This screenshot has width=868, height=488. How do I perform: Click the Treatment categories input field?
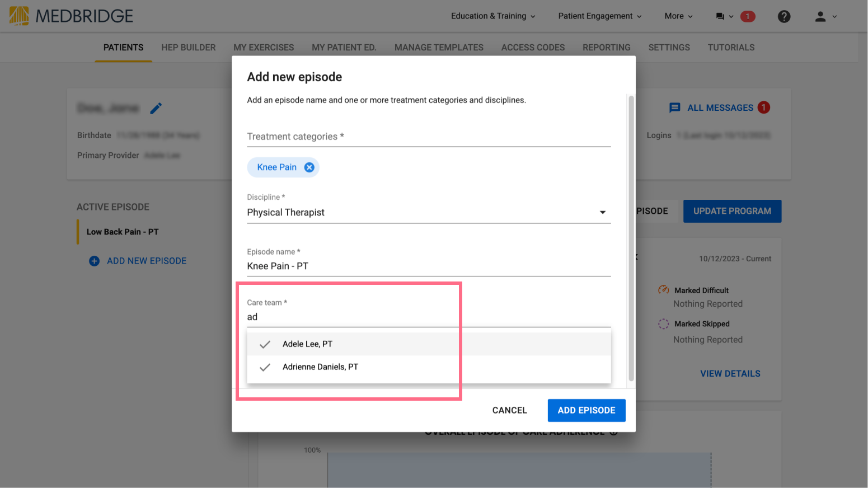pos(429,137)
